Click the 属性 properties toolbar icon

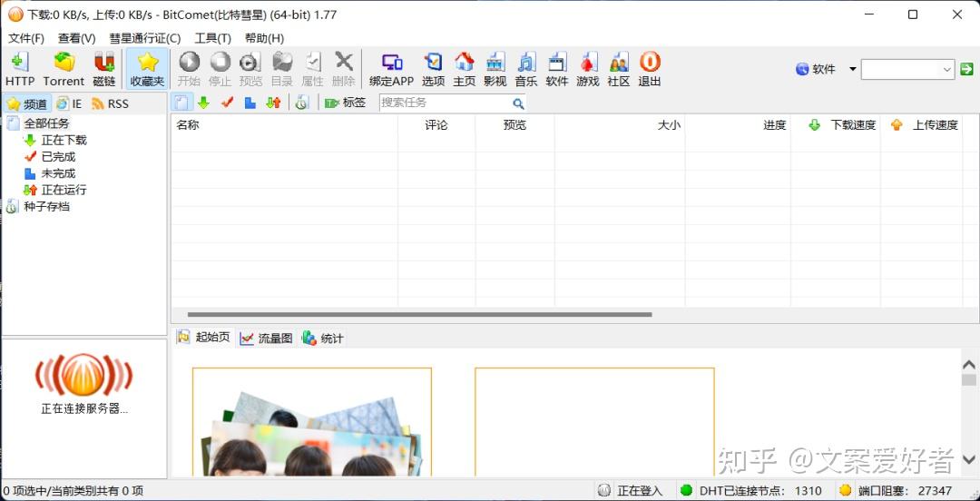click(x=312, y=69)
